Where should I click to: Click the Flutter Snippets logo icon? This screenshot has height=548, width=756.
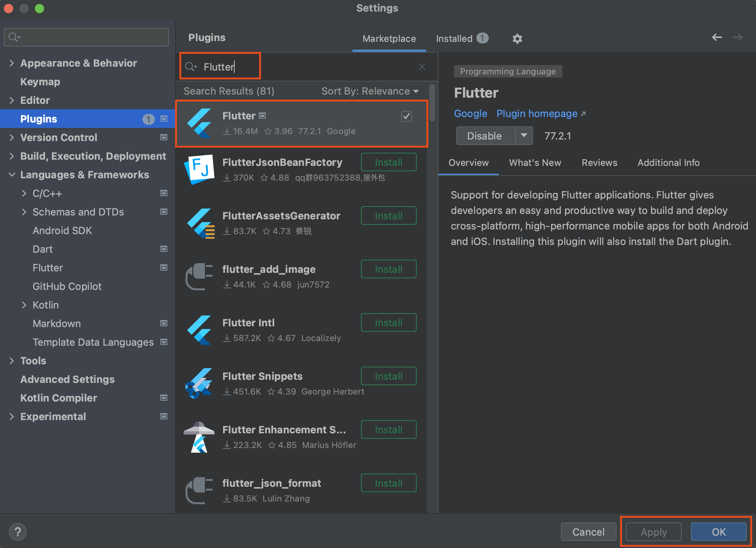click(199, 384)
